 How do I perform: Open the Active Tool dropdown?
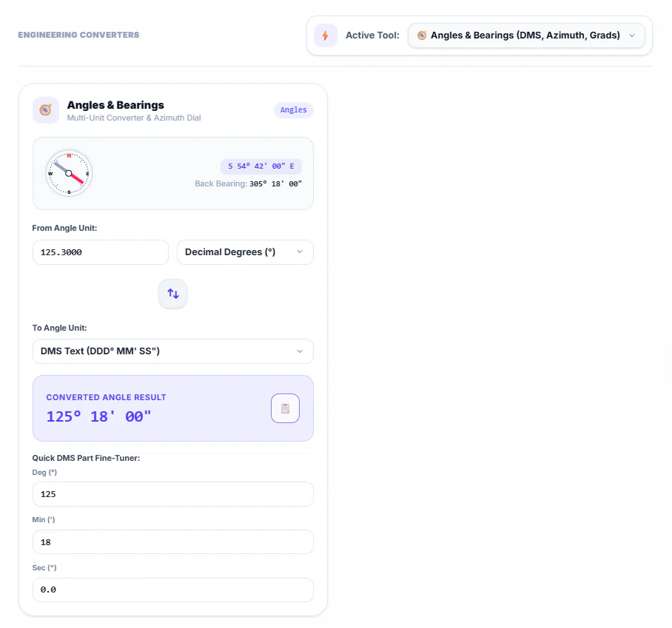(x=526, y=36)
